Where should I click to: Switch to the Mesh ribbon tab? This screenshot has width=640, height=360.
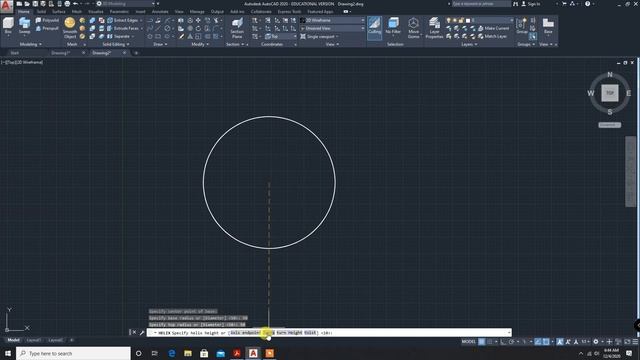(77, 11)
